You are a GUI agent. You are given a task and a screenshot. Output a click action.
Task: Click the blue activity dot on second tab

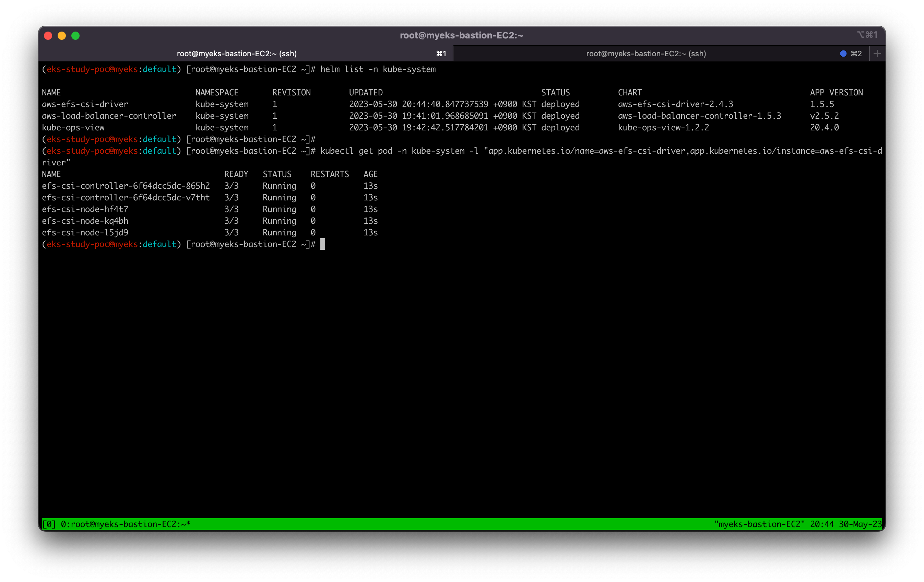click(843, 54)
